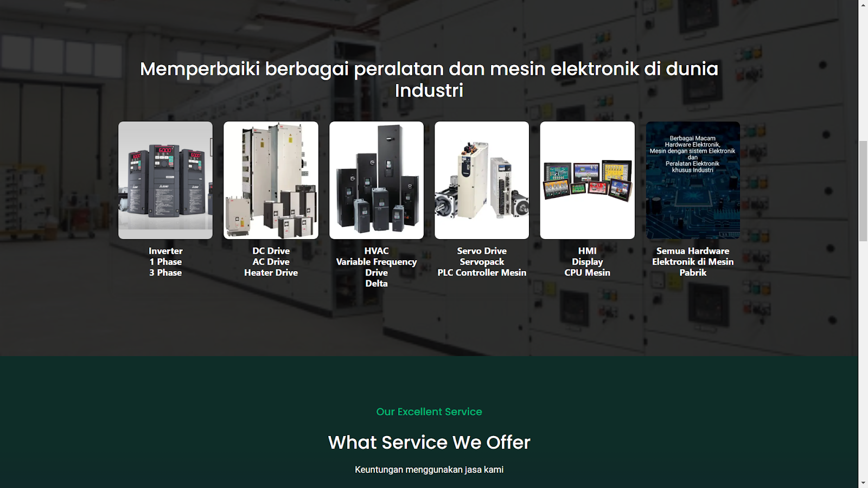The height and width of the screenshot is (488, 868).
Task: Select the HMI display panels image
Action: point(587,180)
